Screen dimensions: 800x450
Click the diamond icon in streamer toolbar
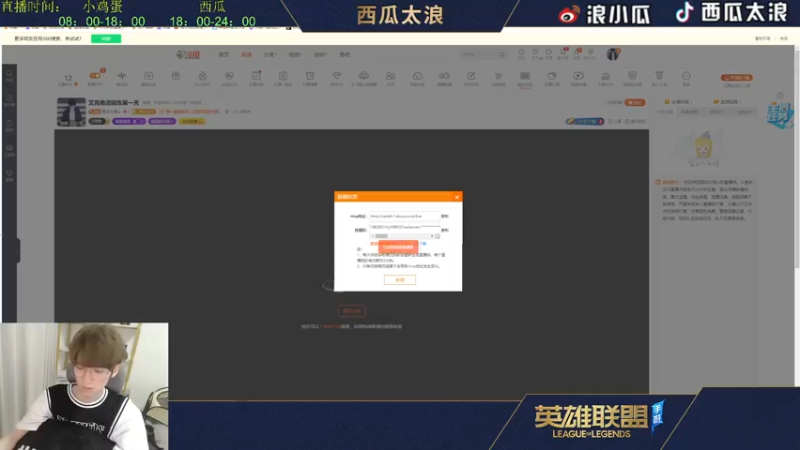click(x=337, y=77)
